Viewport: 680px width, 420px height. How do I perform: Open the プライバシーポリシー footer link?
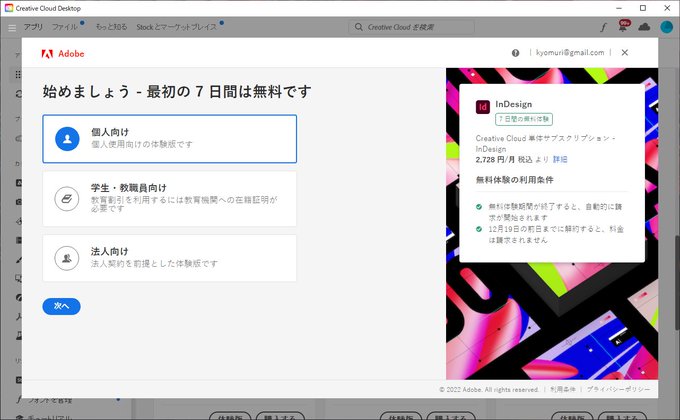click(x=618, y=389)
